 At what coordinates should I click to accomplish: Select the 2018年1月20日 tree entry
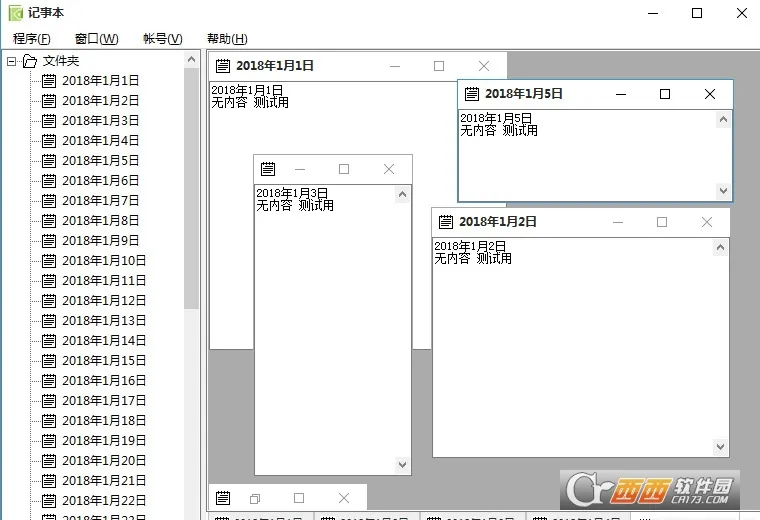coord(104,460)
